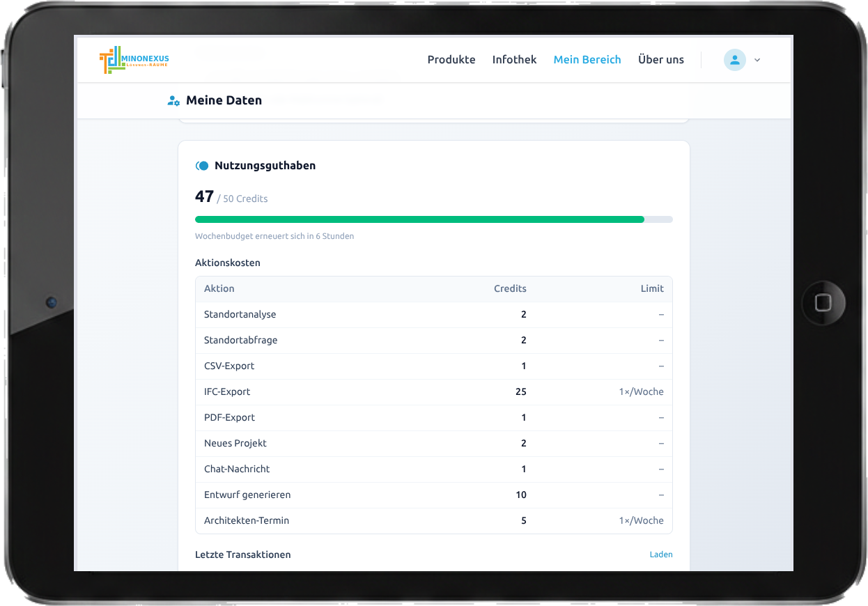Open the Produkte menu
Image resolution: width=868 pixels, height=606 pixels.
[x=451, y=60]
